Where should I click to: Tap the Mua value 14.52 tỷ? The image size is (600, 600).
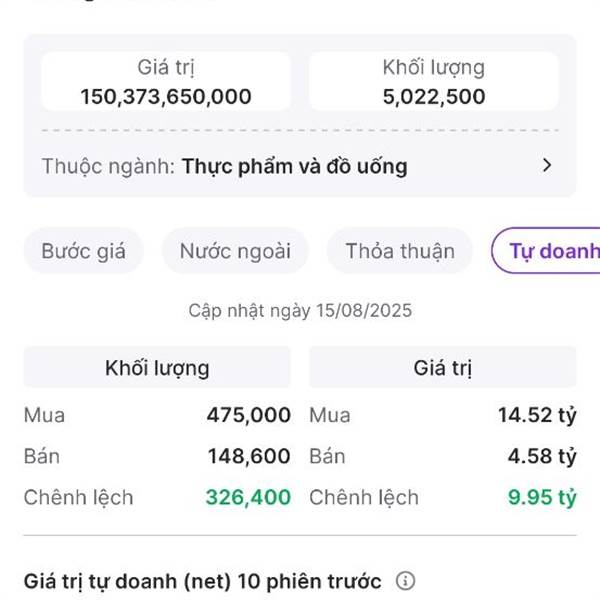537,415
